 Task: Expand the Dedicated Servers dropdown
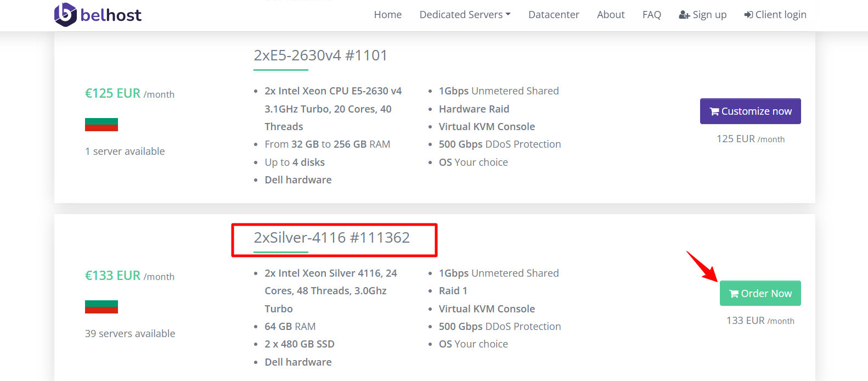click(465, 15)
